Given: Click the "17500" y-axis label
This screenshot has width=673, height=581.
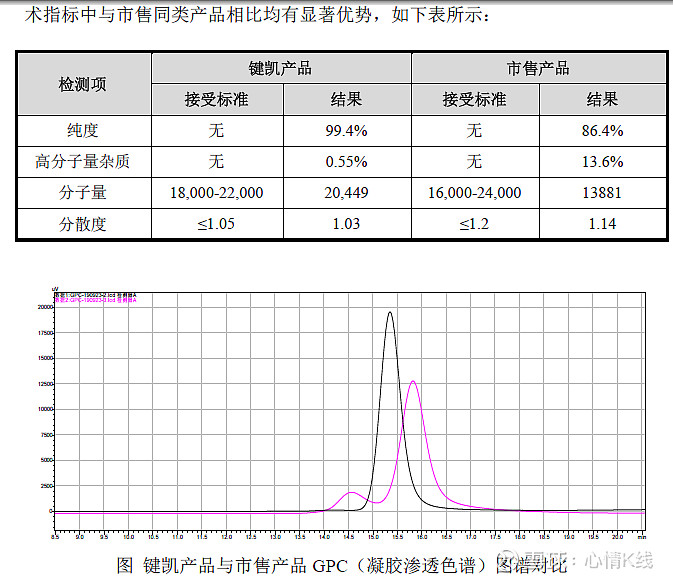Looking at the screenshot, I should pyautogui.click(x=45, y=333).
